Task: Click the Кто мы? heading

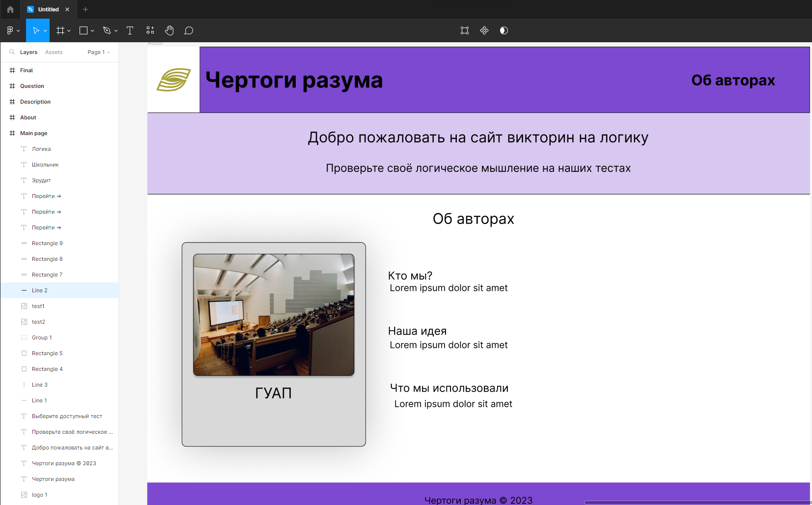Action: click(x=410, y=276)
